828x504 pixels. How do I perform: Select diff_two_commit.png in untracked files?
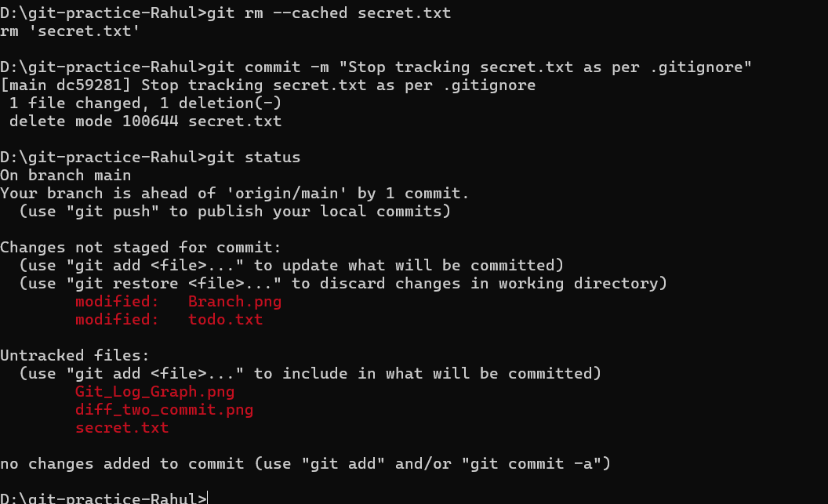tap(164, 409)
